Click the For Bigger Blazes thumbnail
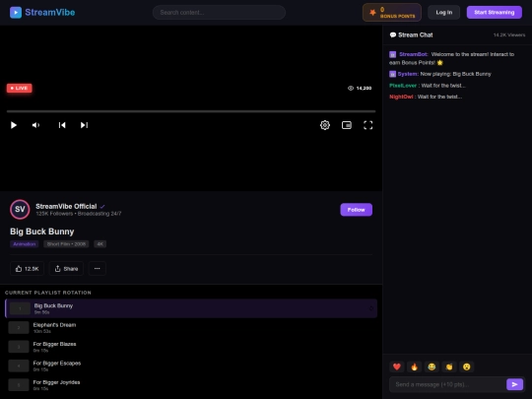Image resolution: width=532 pixels, height=399 pixels. click(x=19, y=347)
